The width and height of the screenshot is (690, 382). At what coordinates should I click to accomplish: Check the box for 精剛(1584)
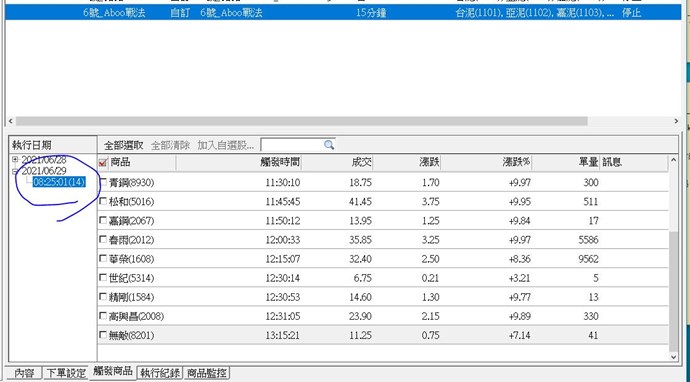tap(103, 297)
